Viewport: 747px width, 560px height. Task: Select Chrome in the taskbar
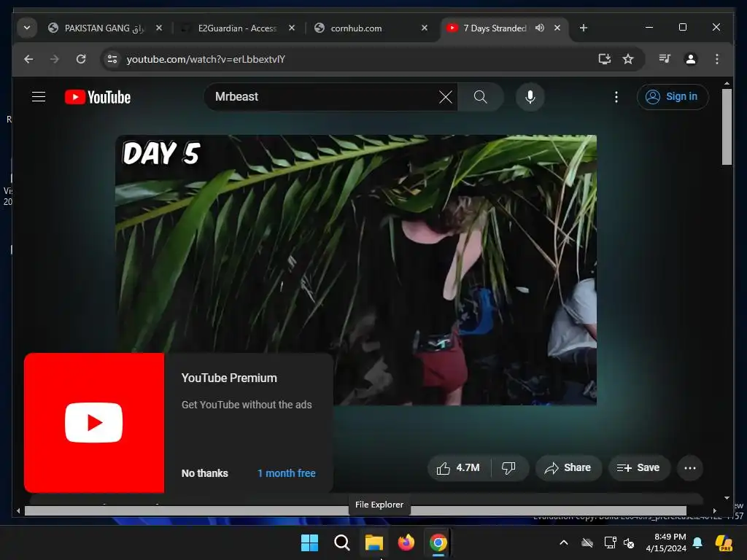(438, 542)
